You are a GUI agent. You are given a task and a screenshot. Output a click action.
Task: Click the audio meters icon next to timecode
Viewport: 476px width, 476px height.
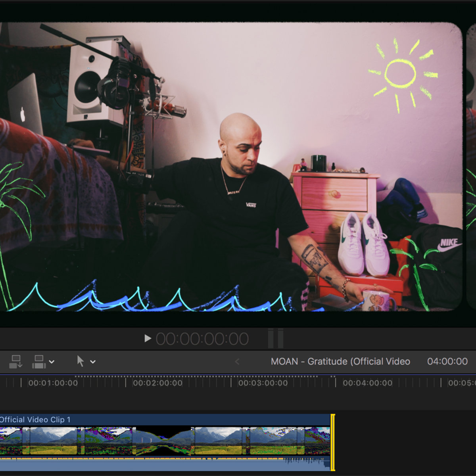point(275,338)
